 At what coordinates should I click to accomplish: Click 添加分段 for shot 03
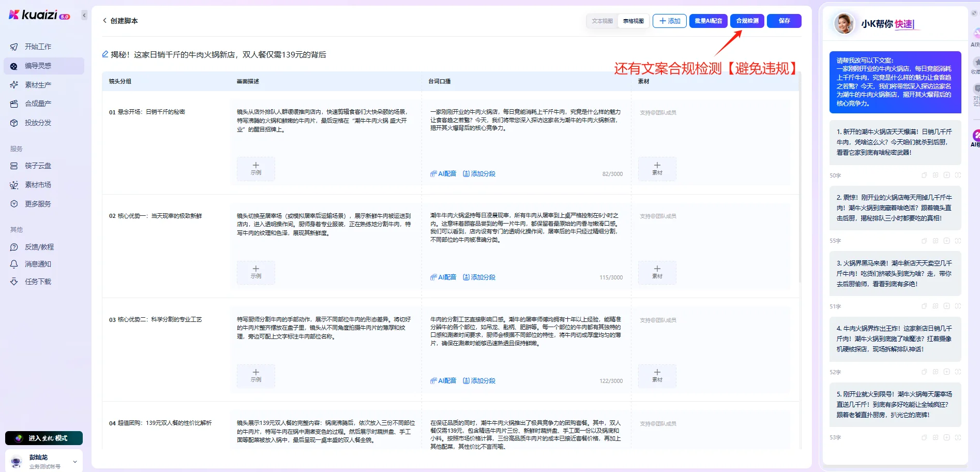pos(479,381)
